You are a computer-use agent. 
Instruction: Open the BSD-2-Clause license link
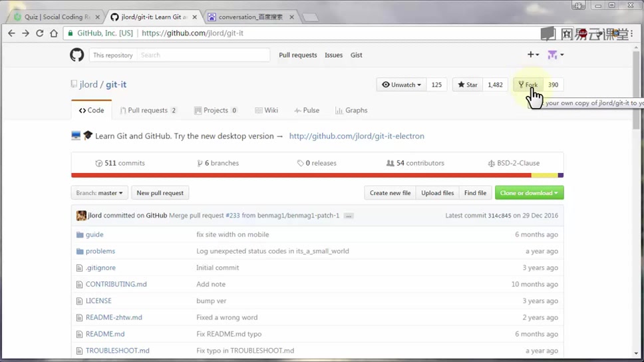[514, 163]
